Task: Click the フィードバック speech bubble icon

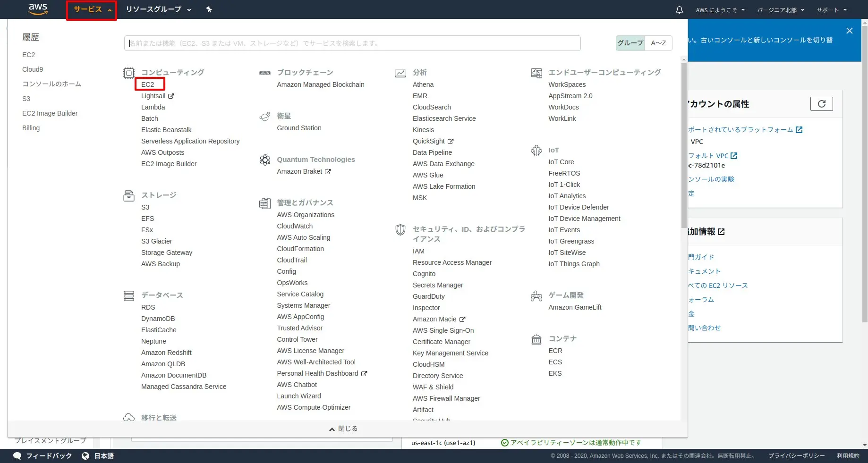Action: pos(17,456)
